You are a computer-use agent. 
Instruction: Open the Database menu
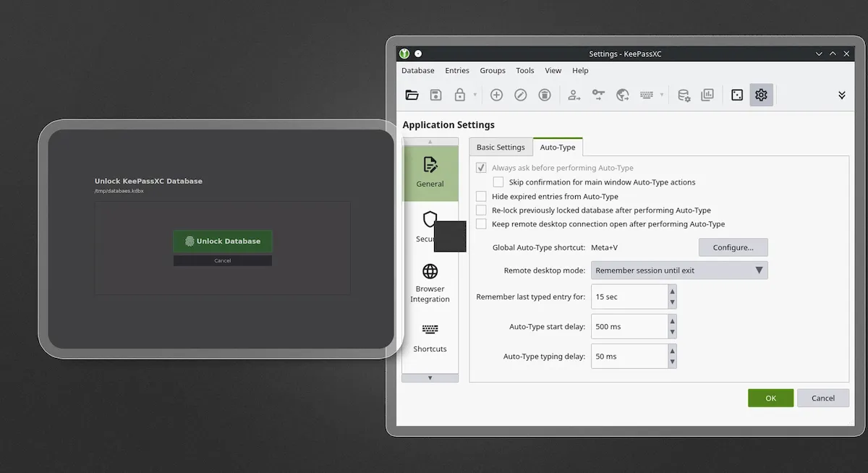point(418,71)
